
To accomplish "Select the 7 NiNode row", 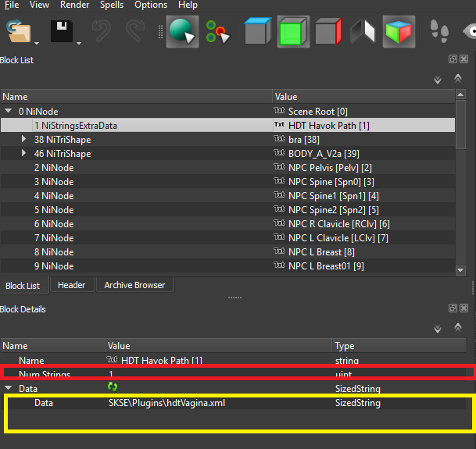I will 227,238.
